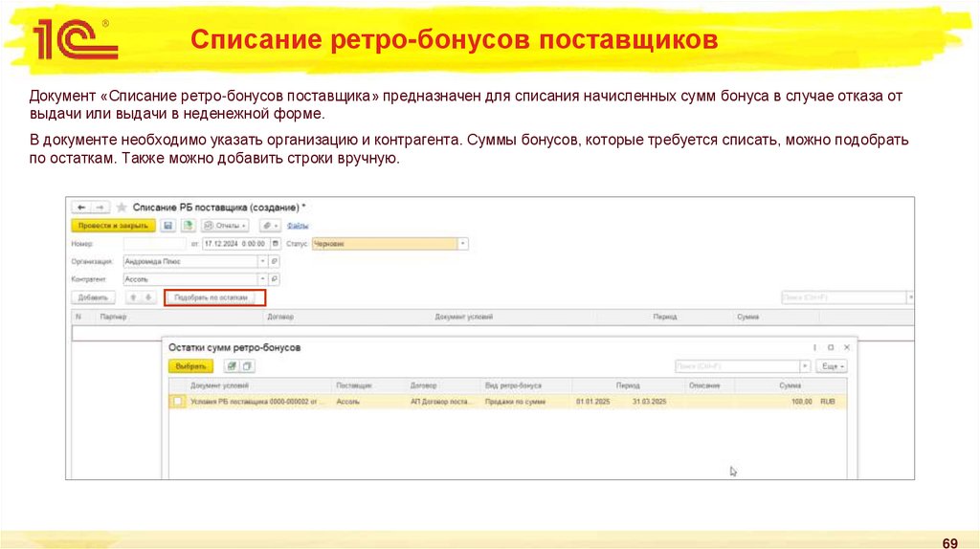980x549 pixels.
Task: Click the Номер input field
Action: (154, 244)
